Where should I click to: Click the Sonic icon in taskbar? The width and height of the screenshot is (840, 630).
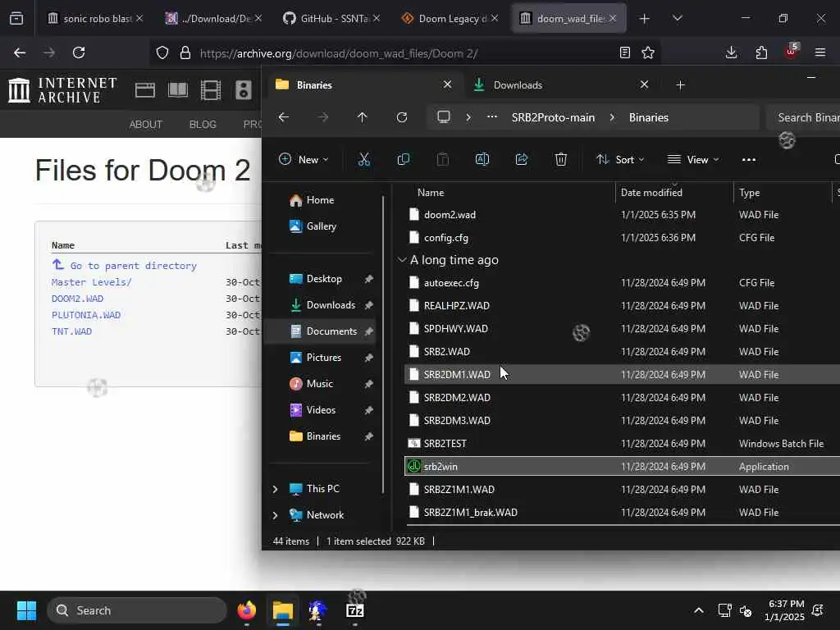point(318,610)
